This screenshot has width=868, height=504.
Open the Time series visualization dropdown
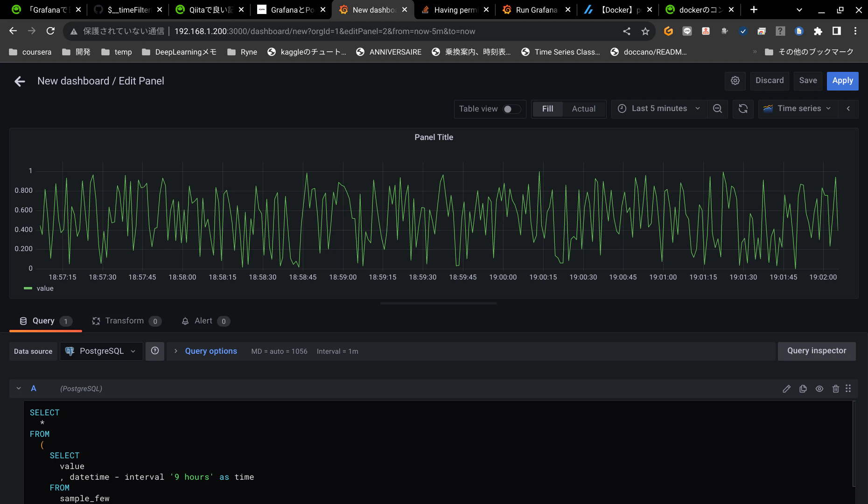click(x=797, y=109)
